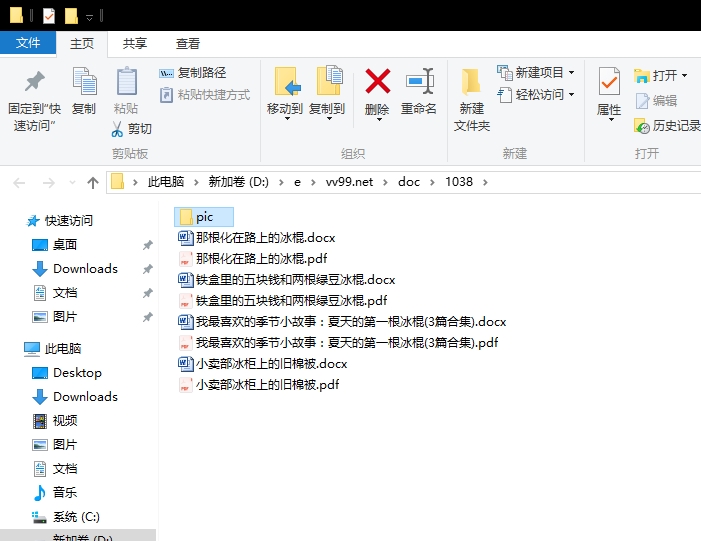Select 夏天的第一根冰棍(3篇合集).docx file

click(342, 321)
